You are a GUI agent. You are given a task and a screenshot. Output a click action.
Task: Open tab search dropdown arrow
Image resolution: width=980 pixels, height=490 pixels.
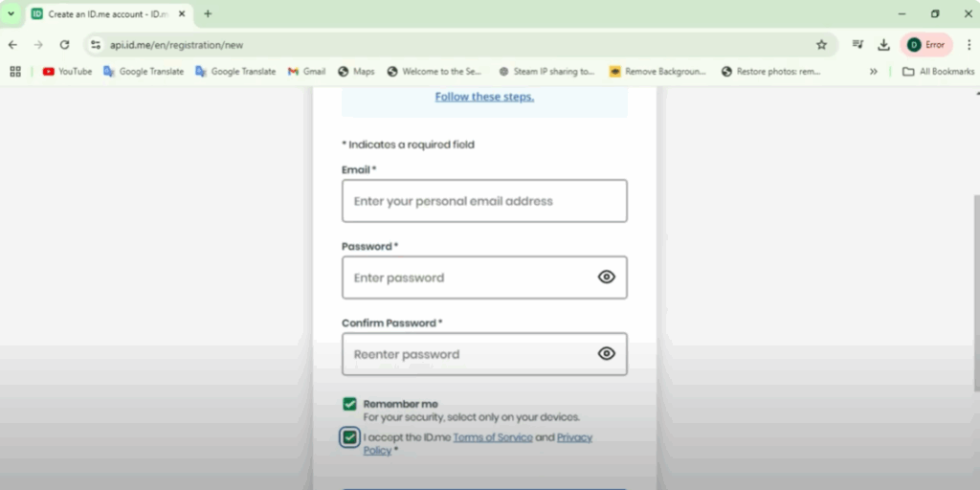(11, 13)
